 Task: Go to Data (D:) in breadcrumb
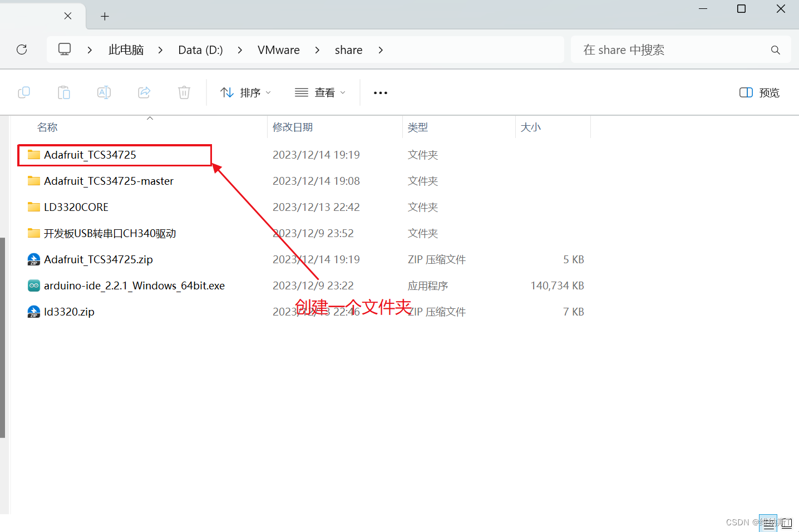tap(200, 50)
